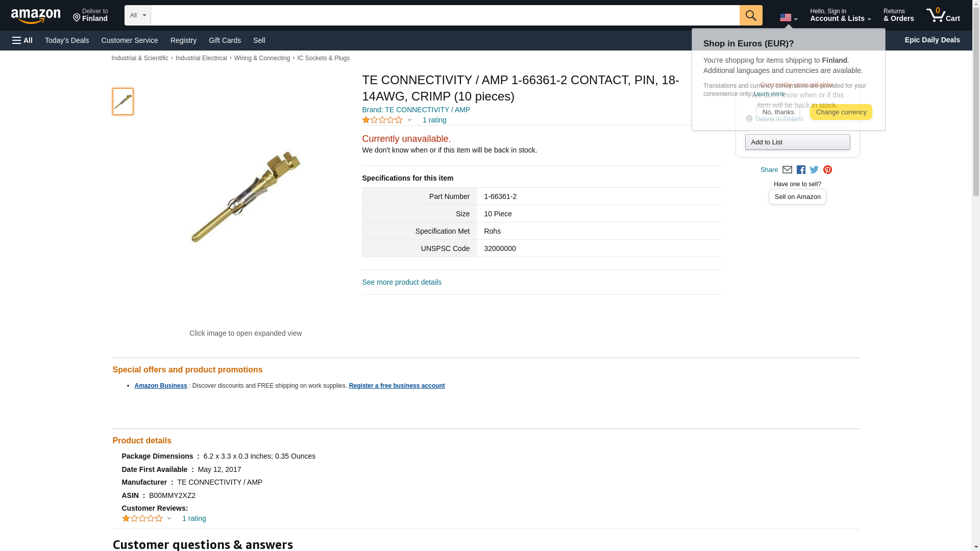Screen dimensions: 980x551
Task: Click the Change currency button
Action: pyautogui.click(x=841, y=112)
